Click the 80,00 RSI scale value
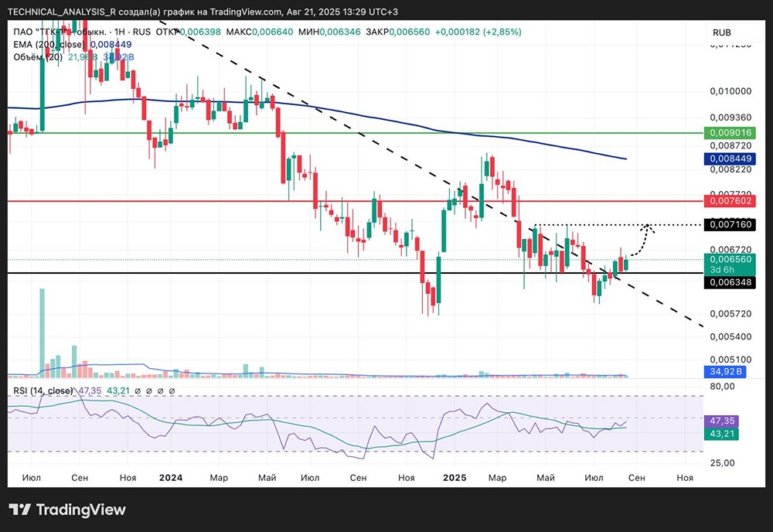 click(722, 386)
